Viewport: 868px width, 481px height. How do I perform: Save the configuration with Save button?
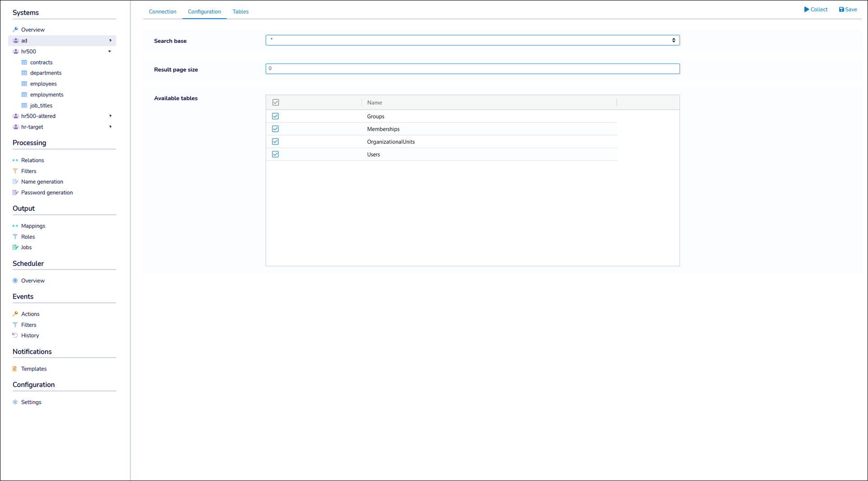coord(848,9)
